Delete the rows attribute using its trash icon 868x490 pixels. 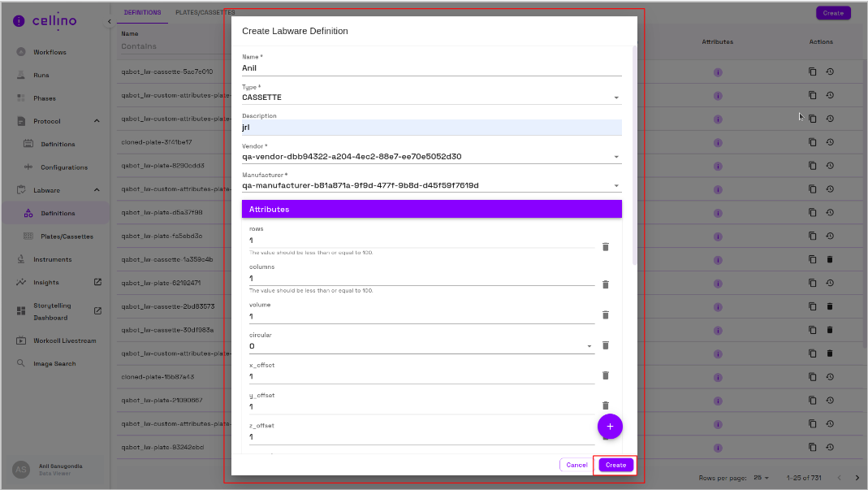(606, 247)
